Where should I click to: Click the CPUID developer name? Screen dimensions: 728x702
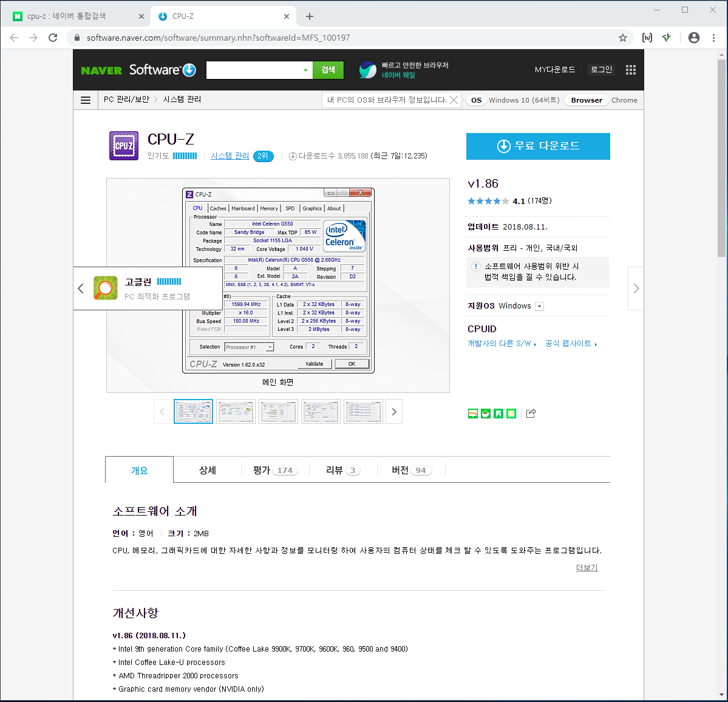pyautogui.click(x=482, y=329)
